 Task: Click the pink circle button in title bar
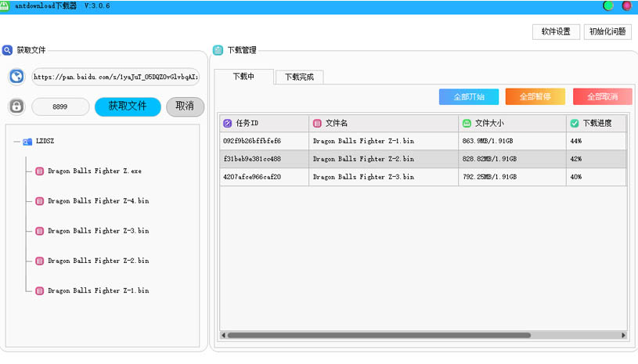click(x=626, y=5)
